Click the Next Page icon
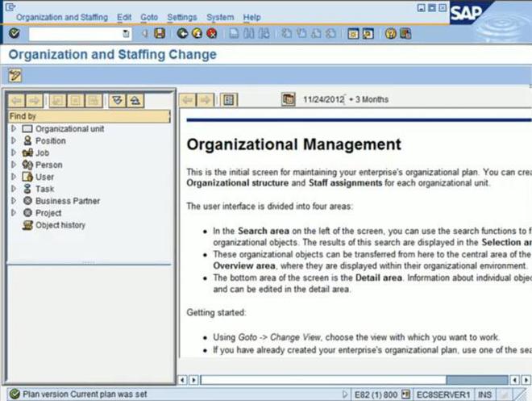Viewport: 532px width, 401px height. 316,33
